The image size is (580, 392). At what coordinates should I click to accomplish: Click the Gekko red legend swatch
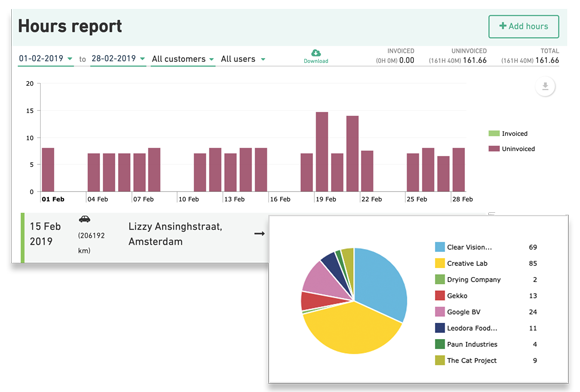pyautogui.click(x=440, y=295)
